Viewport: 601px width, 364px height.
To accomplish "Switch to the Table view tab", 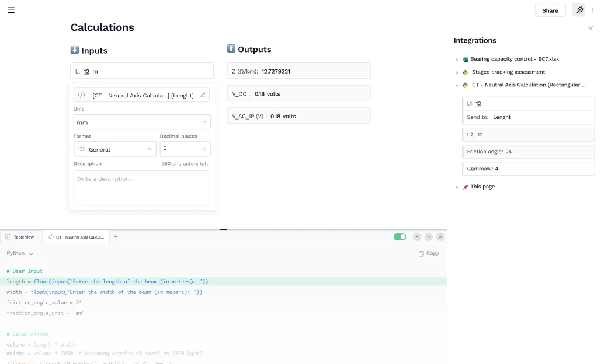I will pyautogui.click(x=20, y=237).
